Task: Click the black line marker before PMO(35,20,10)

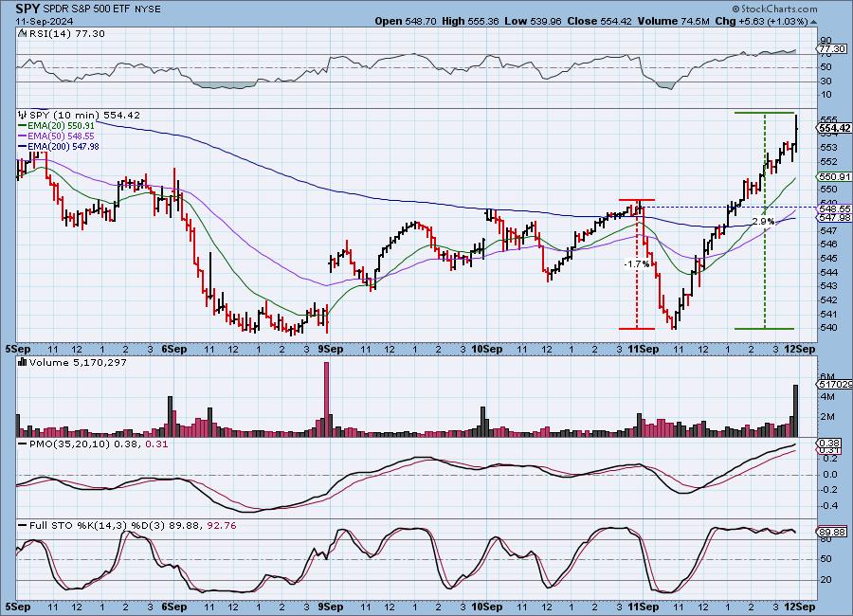Action: pos(23,444)
